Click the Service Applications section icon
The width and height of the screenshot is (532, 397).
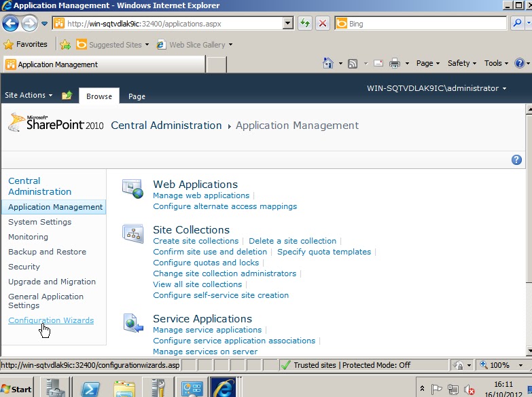[x=133, y=323]
